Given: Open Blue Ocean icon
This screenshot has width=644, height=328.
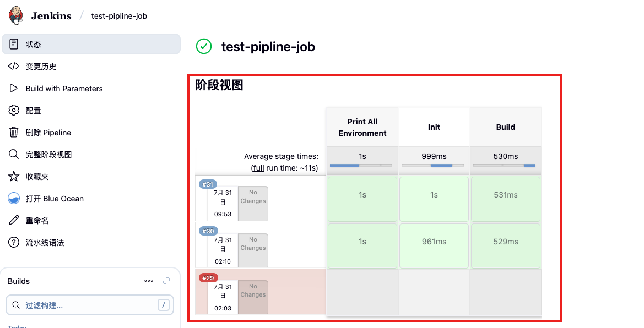Looking at the screenshot, I should [x=14, y=199].
